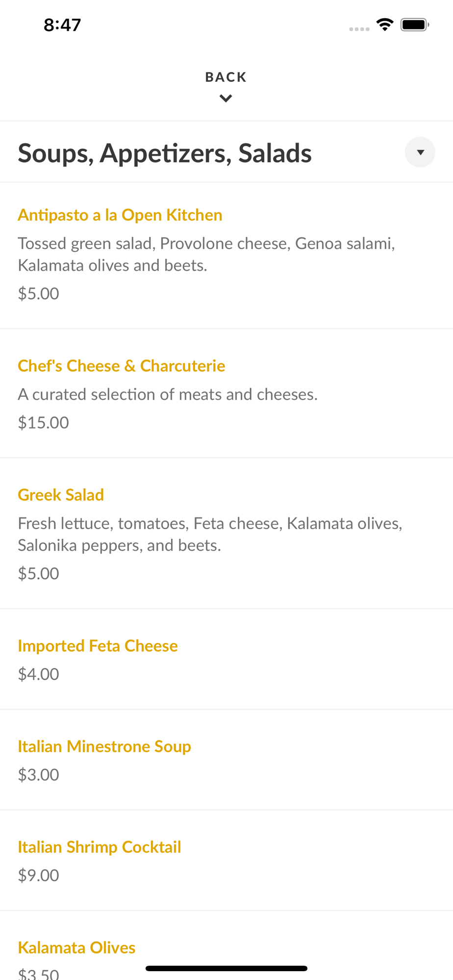
Task: Open Chef's Cheese & Charcuterie item
Action: click(122, 366)
